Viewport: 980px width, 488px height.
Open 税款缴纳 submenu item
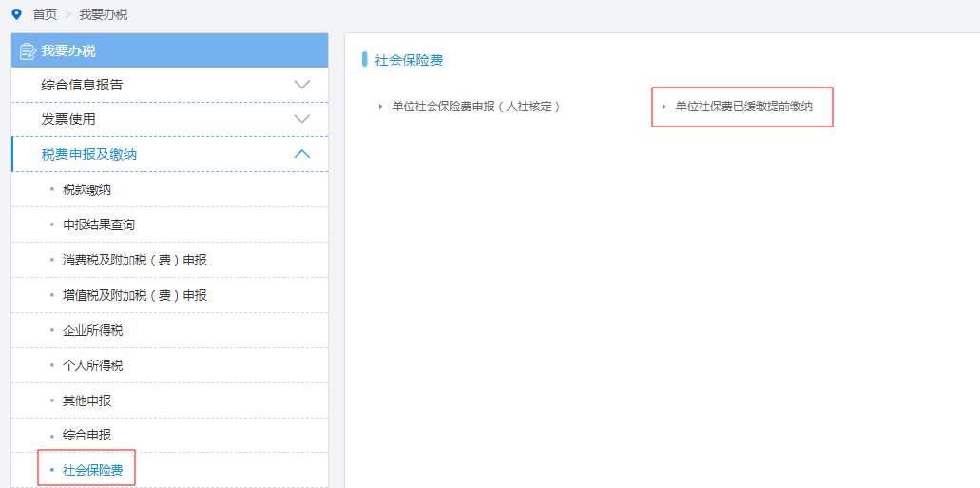[86, 189]
